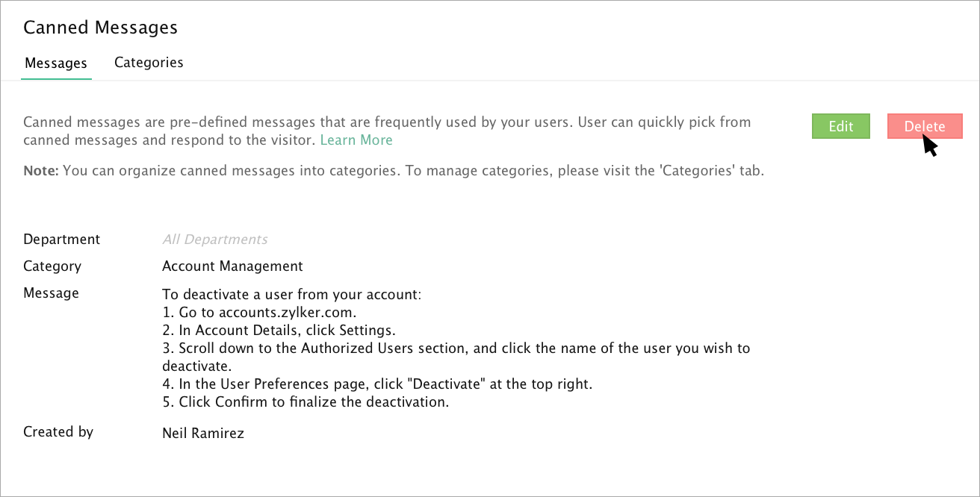Click the User Preferences page step text
Screen dimensions: 980x497
pyautogui.click(x=377, y=384)
